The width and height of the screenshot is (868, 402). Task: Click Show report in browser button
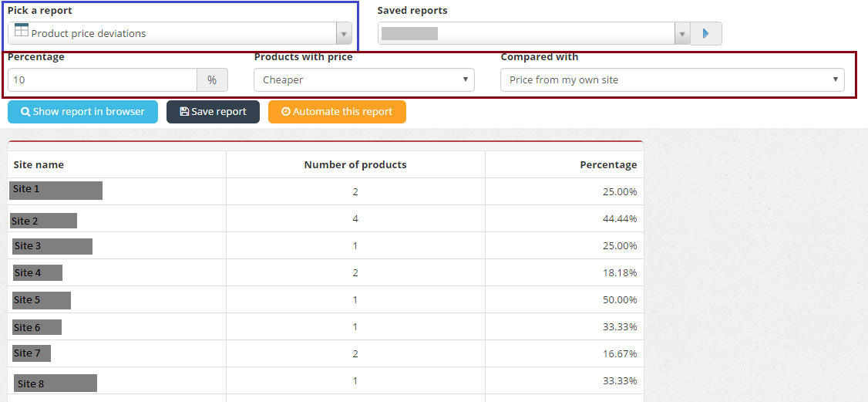83,112
